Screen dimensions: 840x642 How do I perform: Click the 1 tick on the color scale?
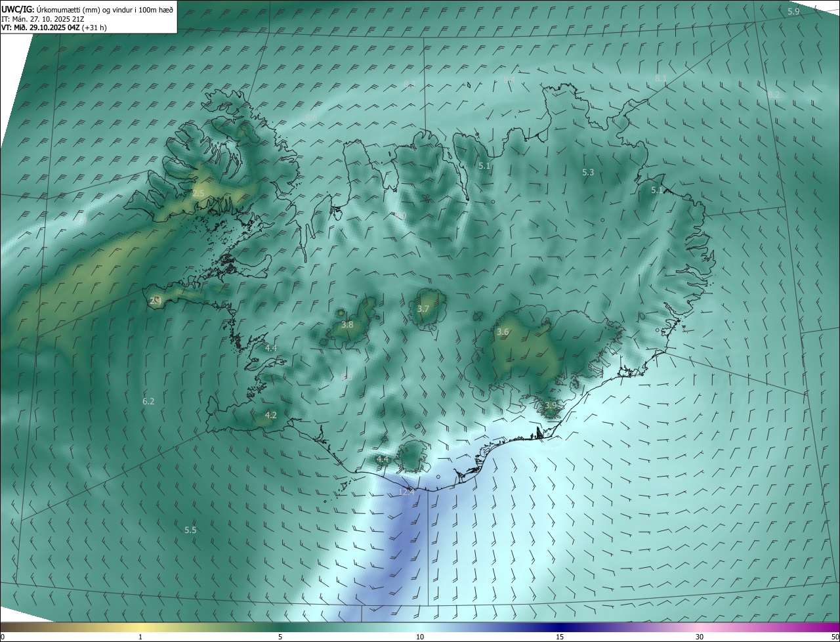point(140,637)
